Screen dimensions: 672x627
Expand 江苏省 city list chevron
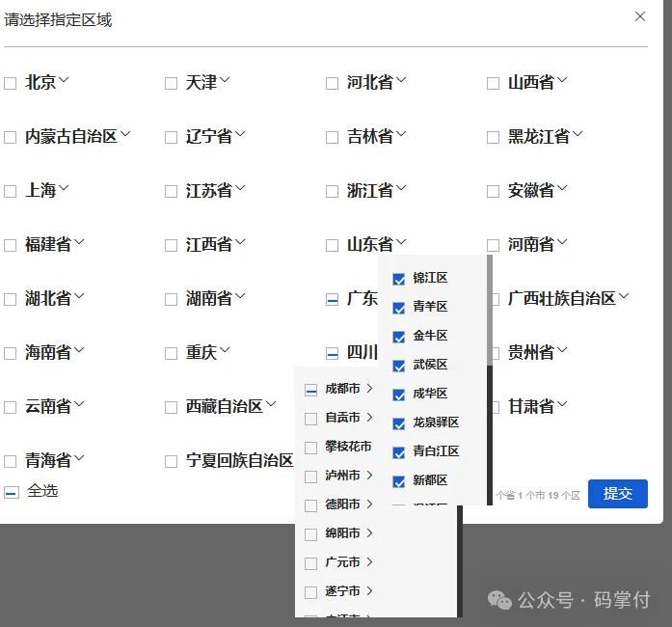[x=240, y=187]
